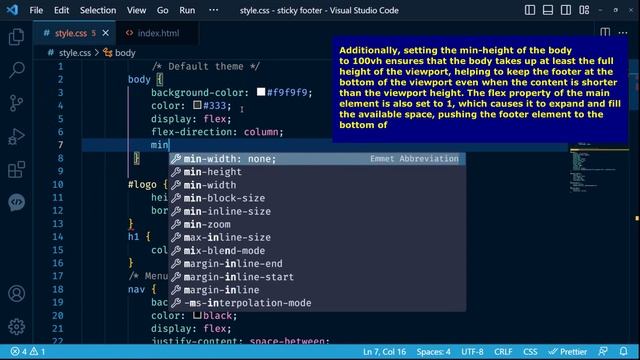Click Ln 7, Col 16 status item
The image size is (640, 360).
pyautogui.click(x=384, y=351)
